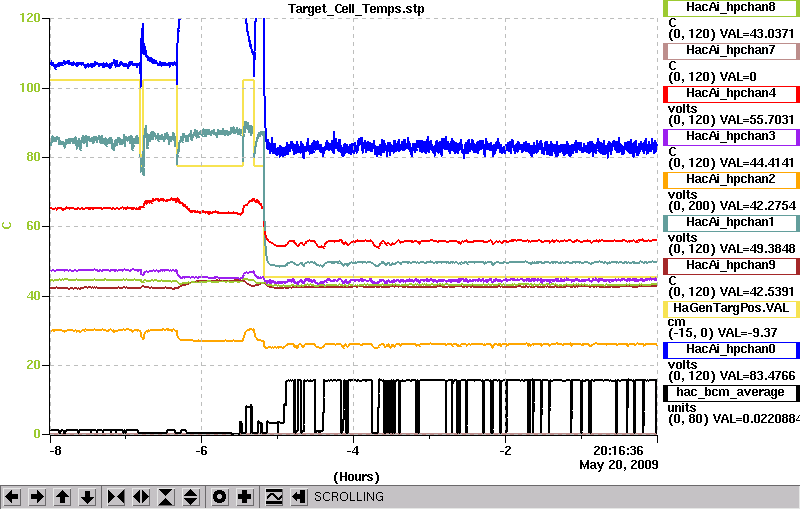Viewport: 800px width, 509px height.
Task: Click the circle auto-scale toolbar icon
Action: [x=220, y=496]
